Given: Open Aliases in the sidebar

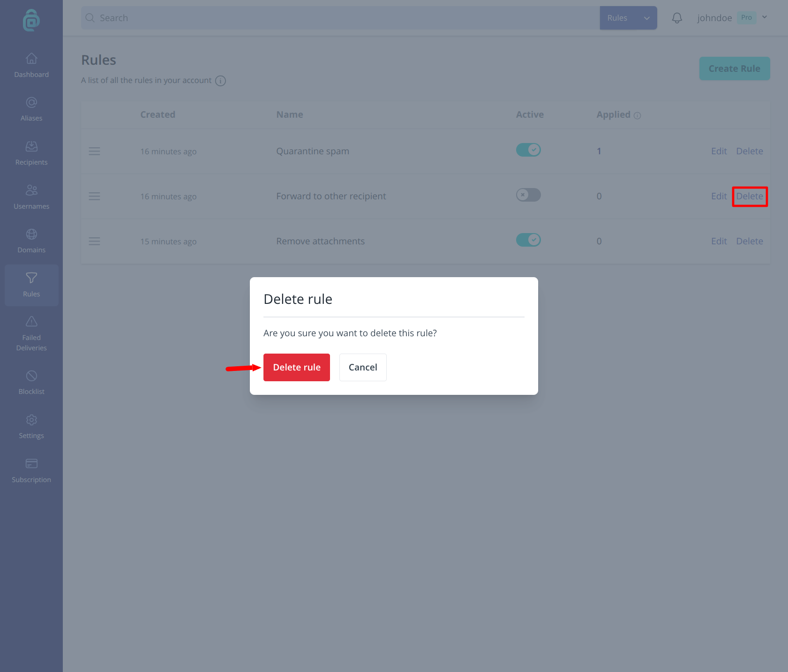Looking at the screenshot, I should 31,109.
